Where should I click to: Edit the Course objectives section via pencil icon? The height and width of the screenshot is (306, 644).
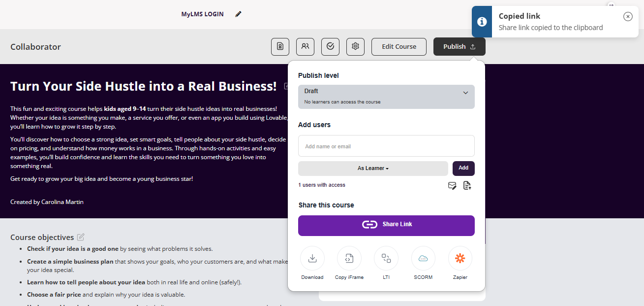(81, 238)
